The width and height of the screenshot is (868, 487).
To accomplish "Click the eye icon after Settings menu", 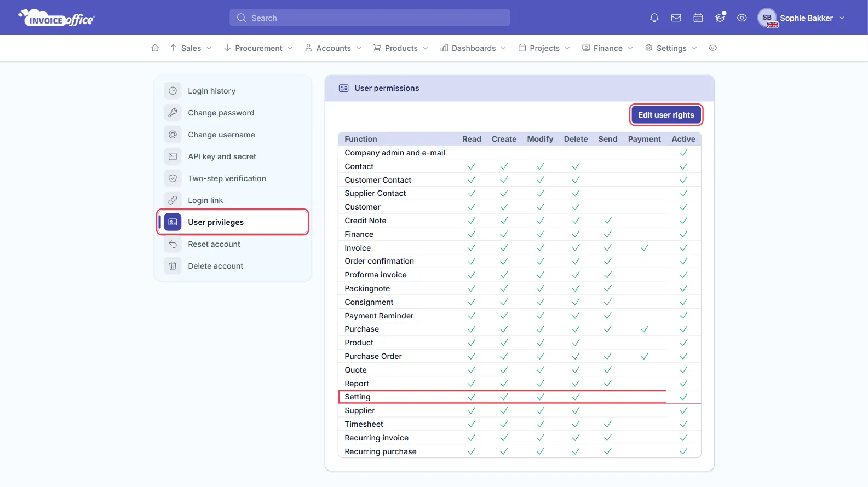I will click(x=712, y=48).
